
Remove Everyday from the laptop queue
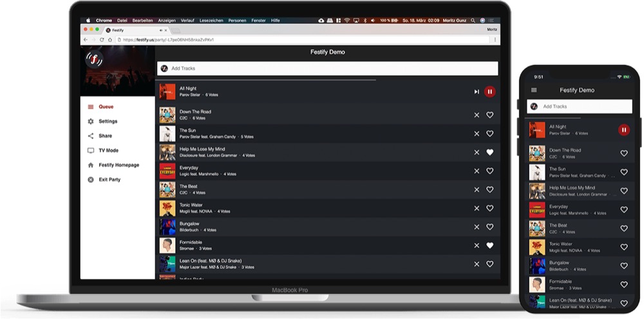tap(477, 171)
